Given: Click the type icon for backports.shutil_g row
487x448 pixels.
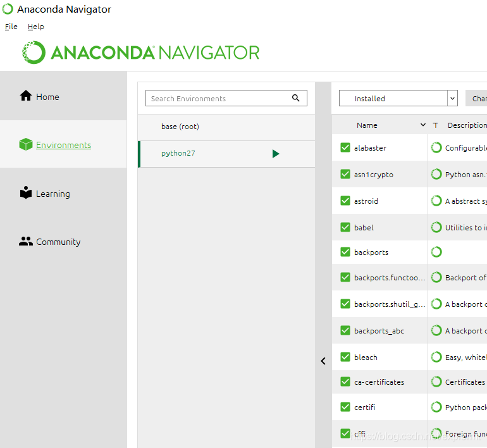Looking at the screenshot, I should [436, 304].
